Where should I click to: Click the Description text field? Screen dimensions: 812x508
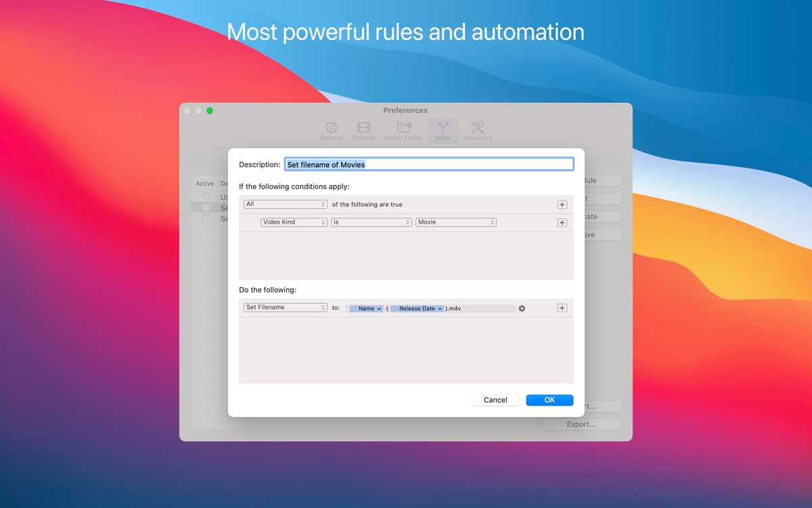pyautogui.click(x=428, y=164)
